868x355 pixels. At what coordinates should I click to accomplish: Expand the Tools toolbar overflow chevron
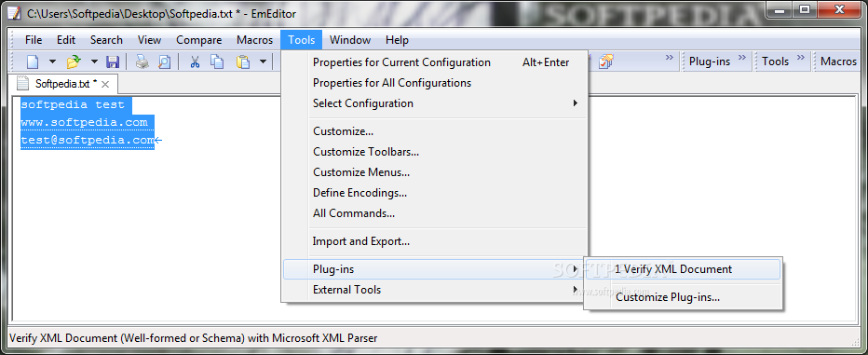click(x=800, y=58)
